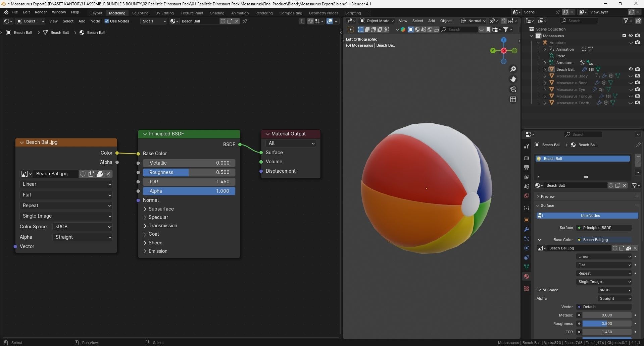The image size is (644, 346).
Task: Unlink image with X in Beach Ball.jpg node
Action: point(108,174)
